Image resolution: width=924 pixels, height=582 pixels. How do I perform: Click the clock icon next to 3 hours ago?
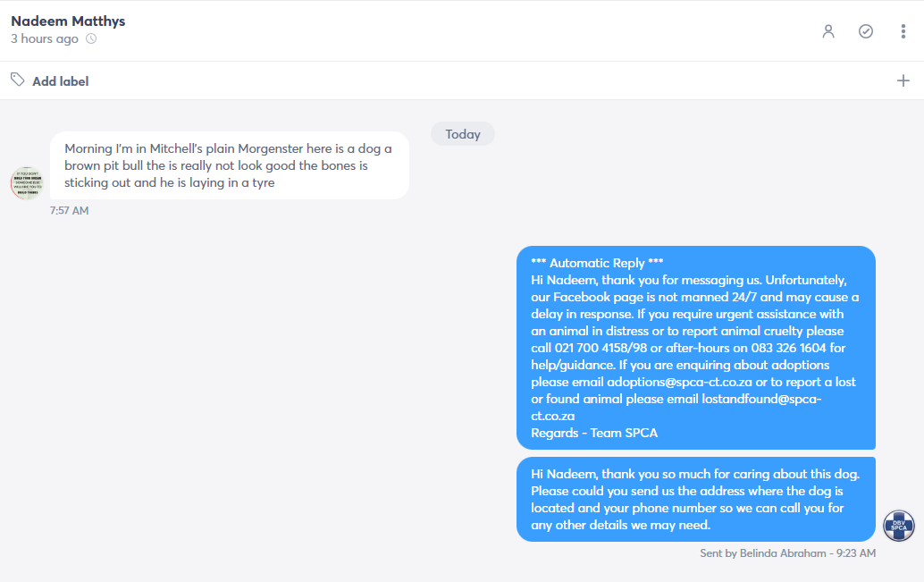(x=91, y=39)
